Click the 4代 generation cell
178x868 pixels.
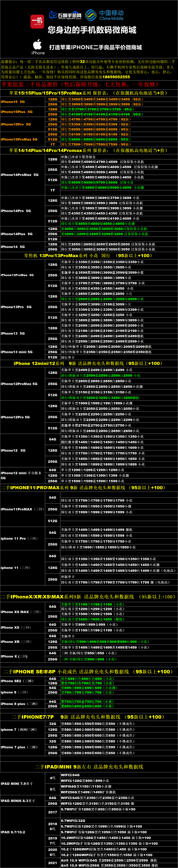coord(53,778)
